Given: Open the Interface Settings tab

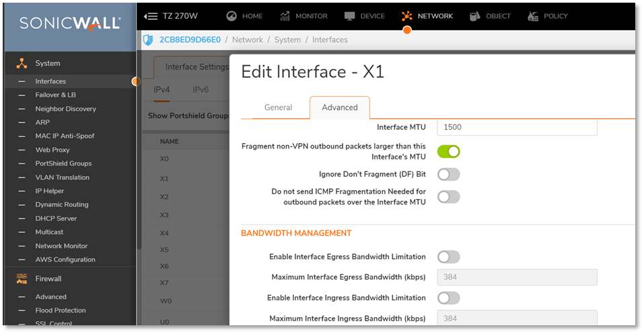Looking at the screenshot, I should pyautogui.click(x=196, y=67).
